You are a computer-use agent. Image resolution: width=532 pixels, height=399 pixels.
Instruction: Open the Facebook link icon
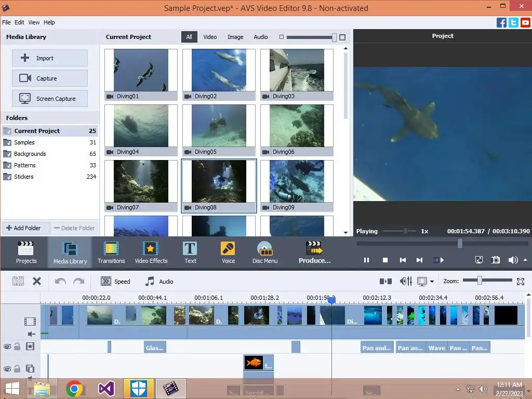[x=501, y=23]
